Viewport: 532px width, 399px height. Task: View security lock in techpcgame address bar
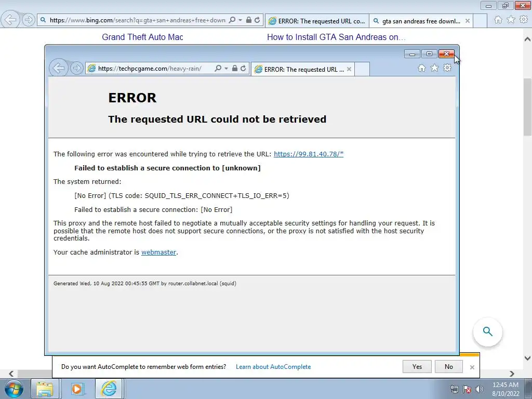pyautogui.click(x=234, y=68)
